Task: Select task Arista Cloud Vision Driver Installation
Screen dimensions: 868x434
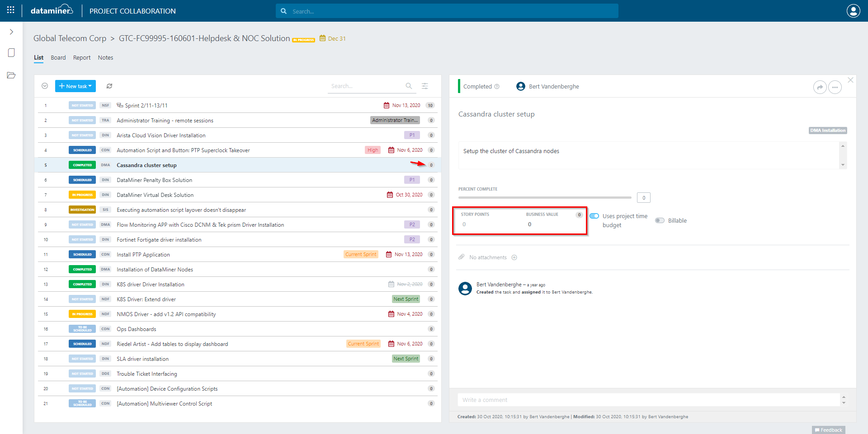Action: pos(161,135)
